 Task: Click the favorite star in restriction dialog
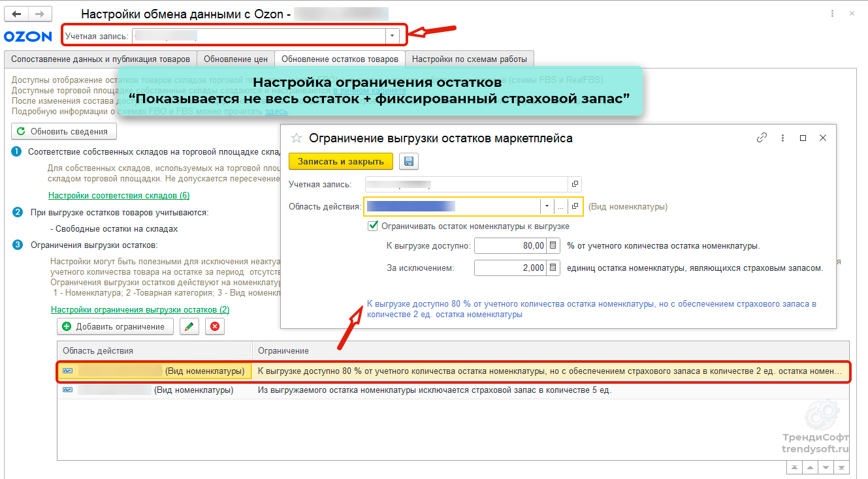[x=297, y=138]
